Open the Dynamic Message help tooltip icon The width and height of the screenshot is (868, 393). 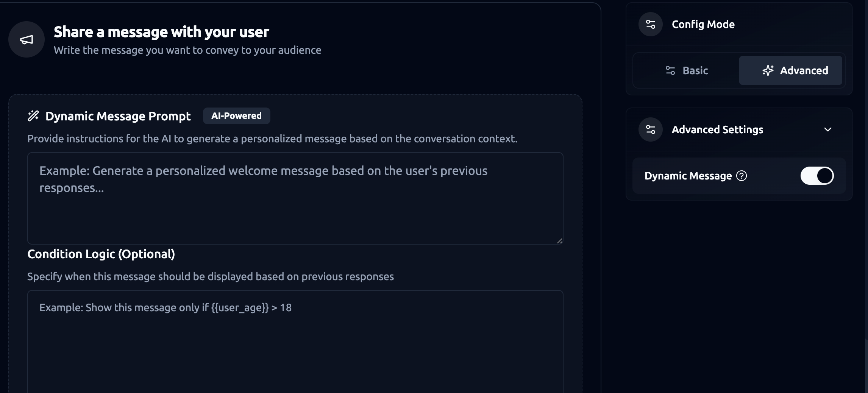click(741, 176)
